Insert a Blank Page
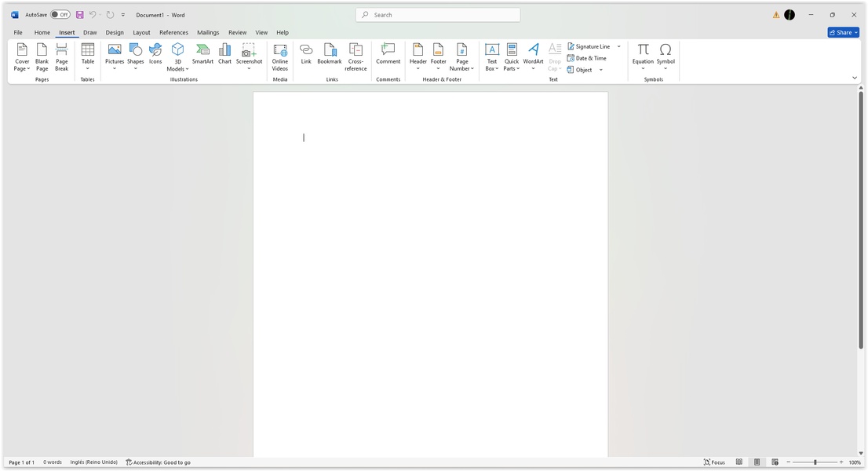 click(x=42, y=57)
